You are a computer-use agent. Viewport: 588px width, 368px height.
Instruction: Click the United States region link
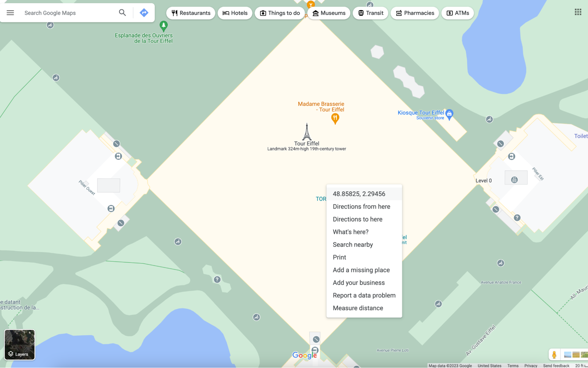(x=489, y=366)
